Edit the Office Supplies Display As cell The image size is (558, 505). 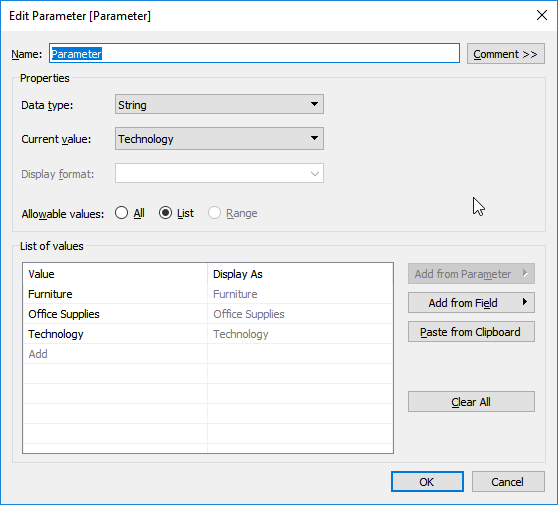coord(300,314)
